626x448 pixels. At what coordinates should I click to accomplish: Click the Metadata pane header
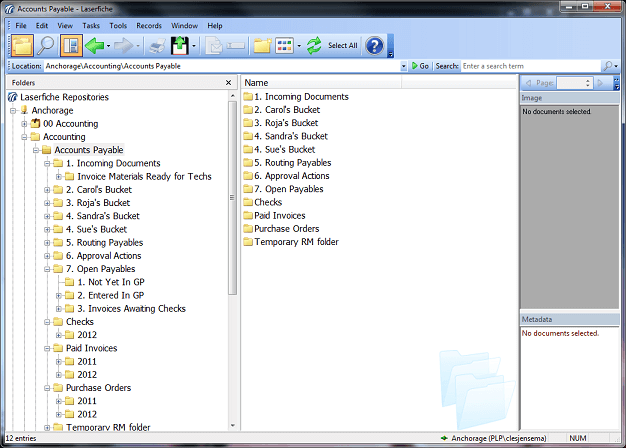(x=569, y=319)
